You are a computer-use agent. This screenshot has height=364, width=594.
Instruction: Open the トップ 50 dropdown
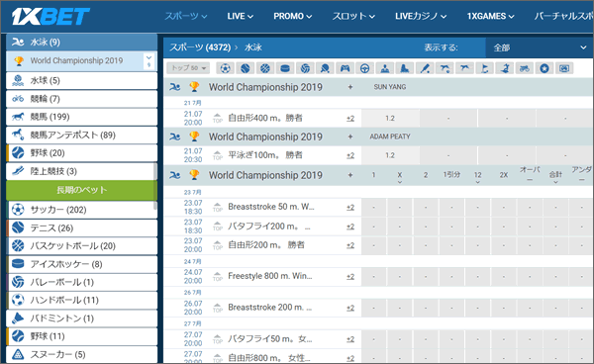pos(188,68)
